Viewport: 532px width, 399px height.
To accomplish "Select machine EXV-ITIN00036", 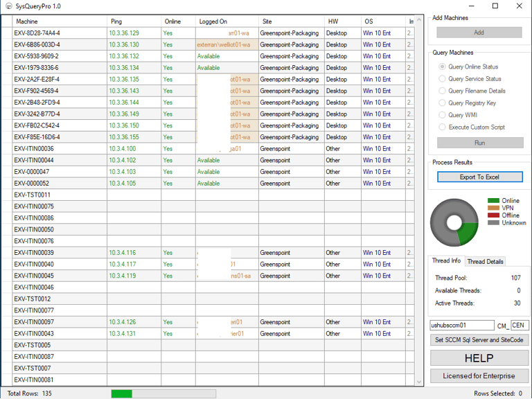I will coord(34,149).
